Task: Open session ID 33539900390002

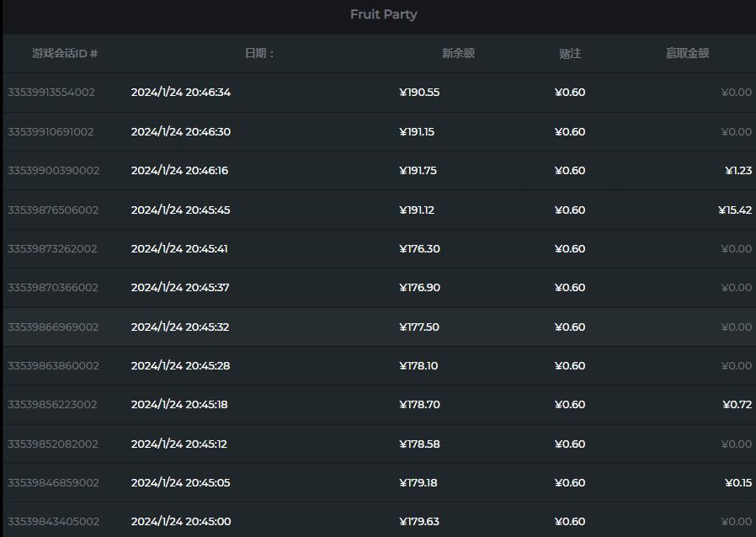Action: 53,171
